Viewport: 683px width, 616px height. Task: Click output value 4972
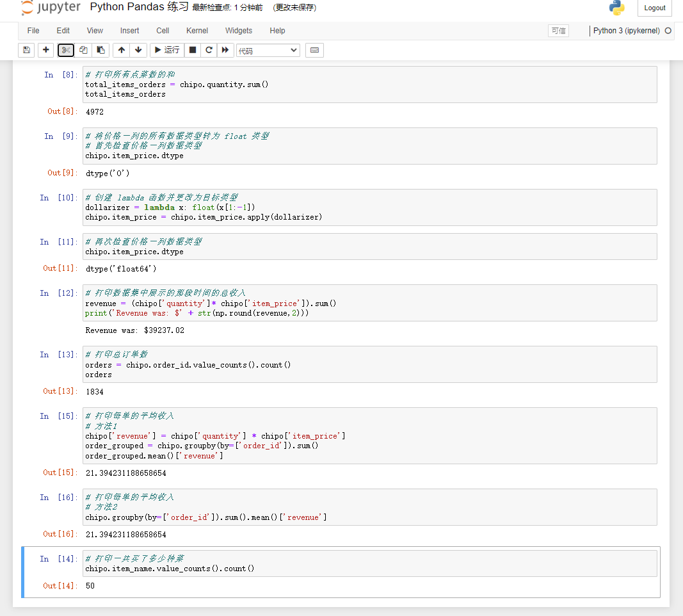tap(95, 112)
